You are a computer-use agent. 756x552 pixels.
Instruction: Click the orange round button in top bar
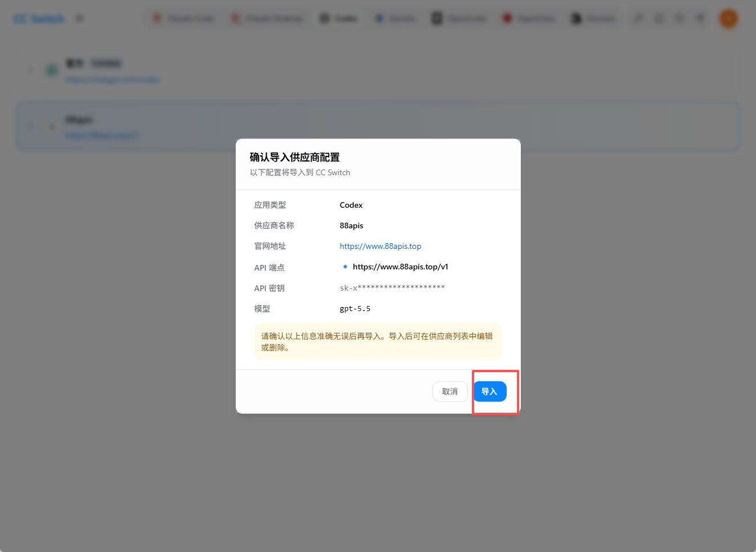[x=728, y=18]
